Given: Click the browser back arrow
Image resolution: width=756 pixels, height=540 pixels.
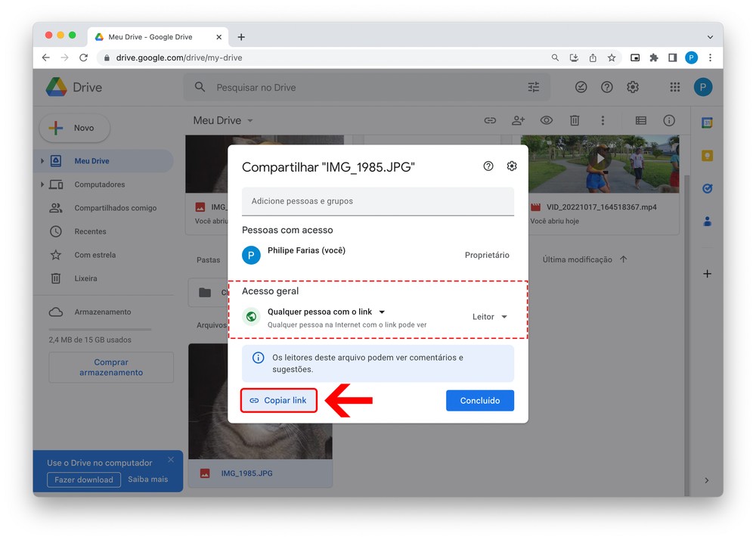Looking at the screenshot, I should [46, 57].
